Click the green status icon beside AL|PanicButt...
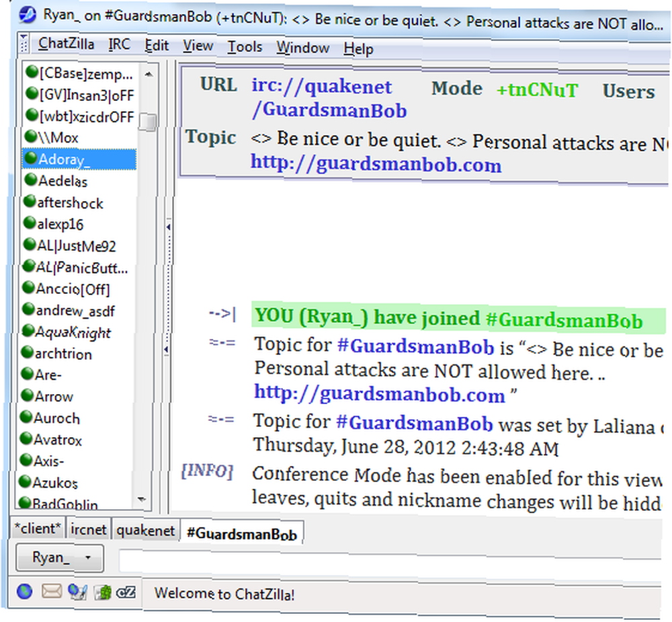672x622 pixels. coord(29,266)
